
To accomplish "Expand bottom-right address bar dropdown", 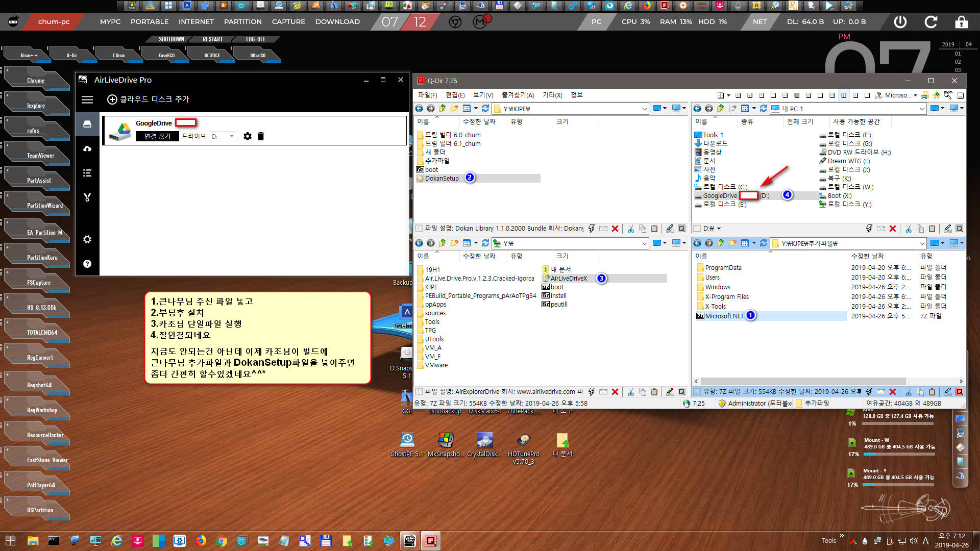I will click(x=922, y=243).
